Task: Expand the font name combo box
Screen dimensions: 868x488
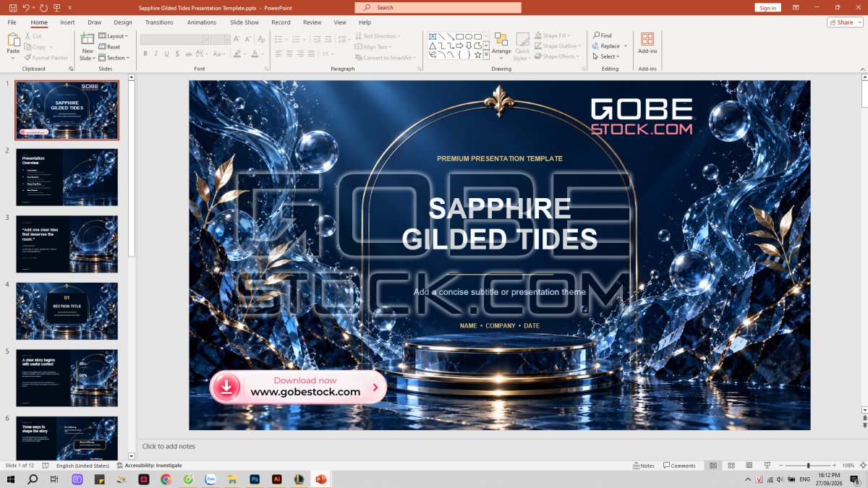Action: click(205, 39)
